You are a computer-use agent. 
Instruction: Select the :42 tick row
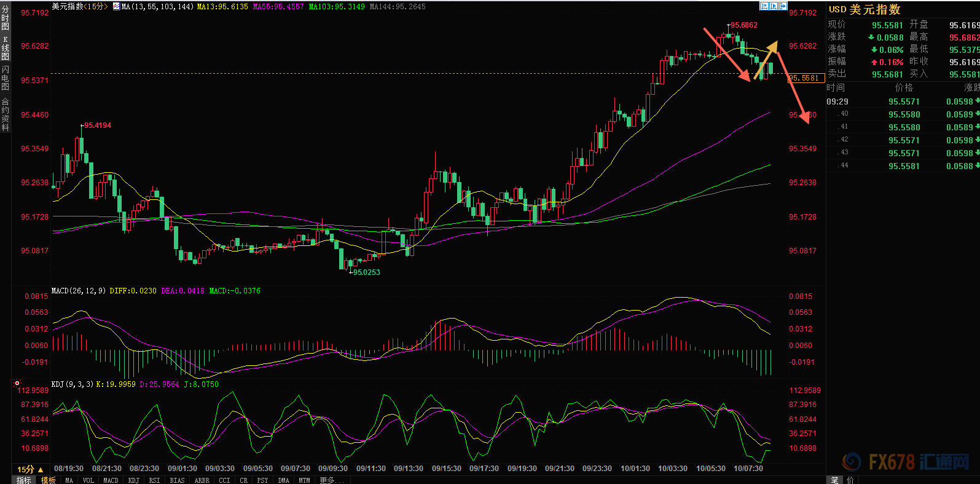(903, 140)
